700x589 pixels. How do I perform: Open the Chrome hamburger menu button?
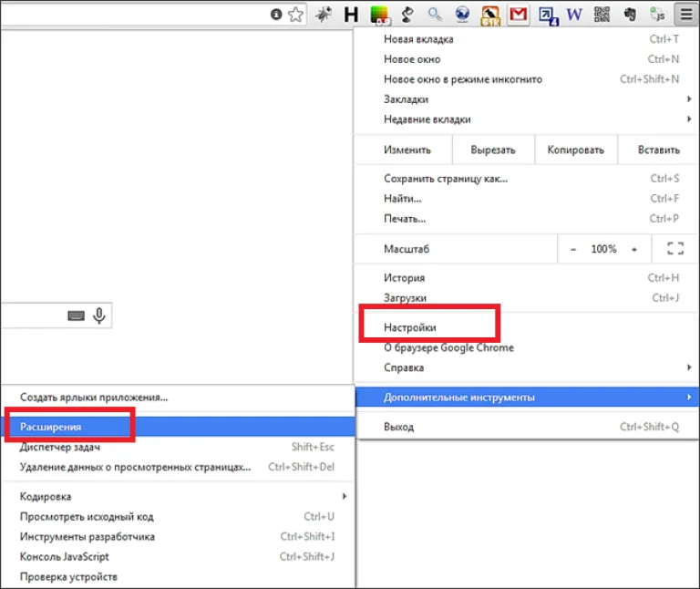click(x=686, y=15)
